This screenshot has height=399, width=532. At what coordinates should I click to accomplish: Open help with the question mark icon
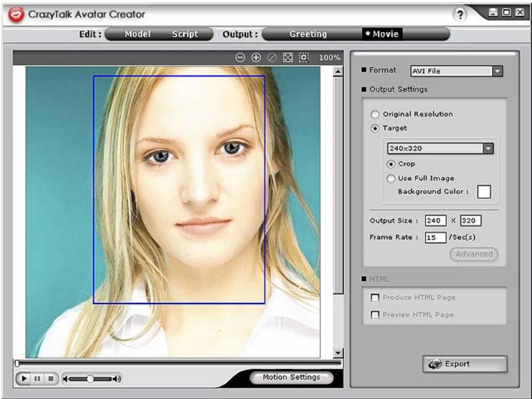(460, 14)
